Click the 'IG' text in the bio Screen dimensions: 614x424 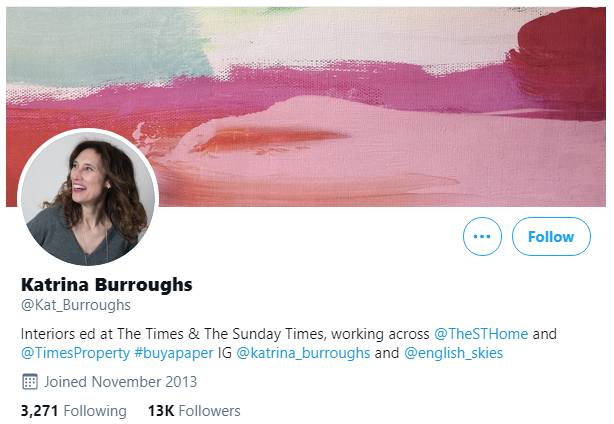click(x=225, y=353)
